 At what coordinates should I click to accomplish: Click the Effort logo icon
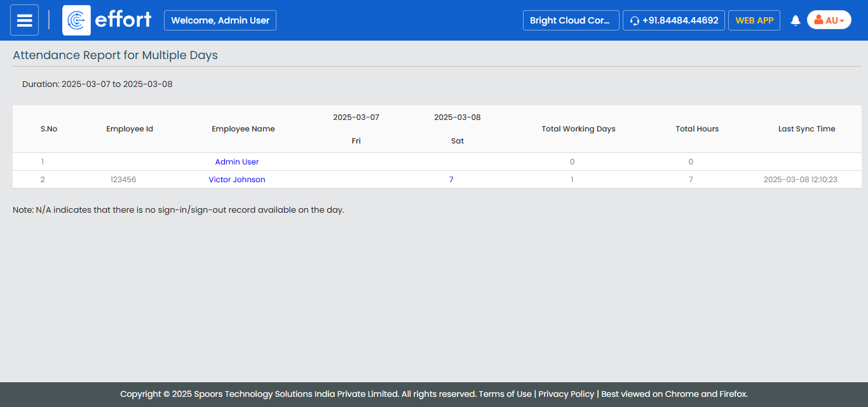(x=76, y=20)
